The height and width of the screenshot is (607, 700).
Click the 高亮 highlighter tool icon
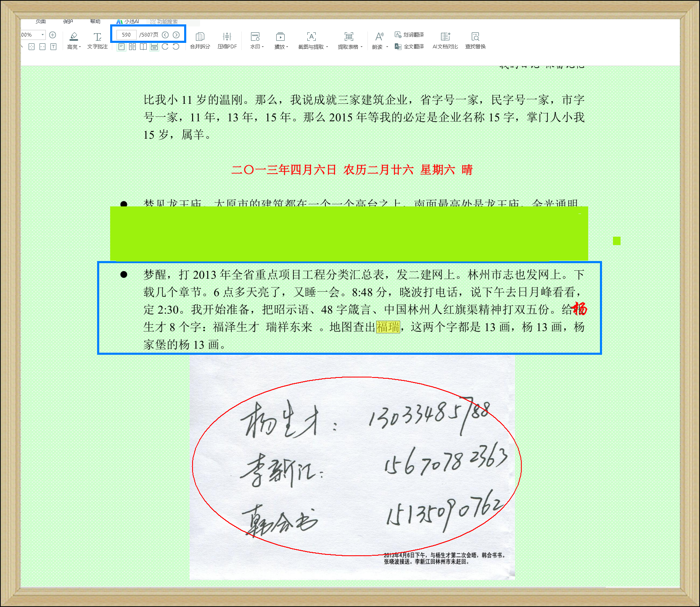point(74,37)
